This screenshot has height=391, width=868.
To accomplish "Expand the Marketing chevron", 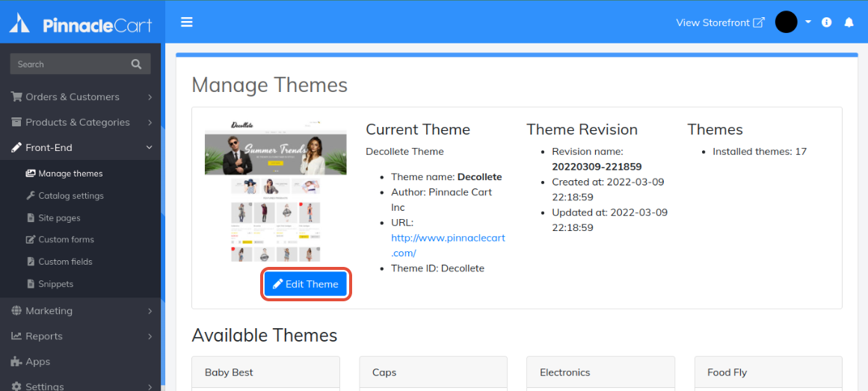I will 150,311.
